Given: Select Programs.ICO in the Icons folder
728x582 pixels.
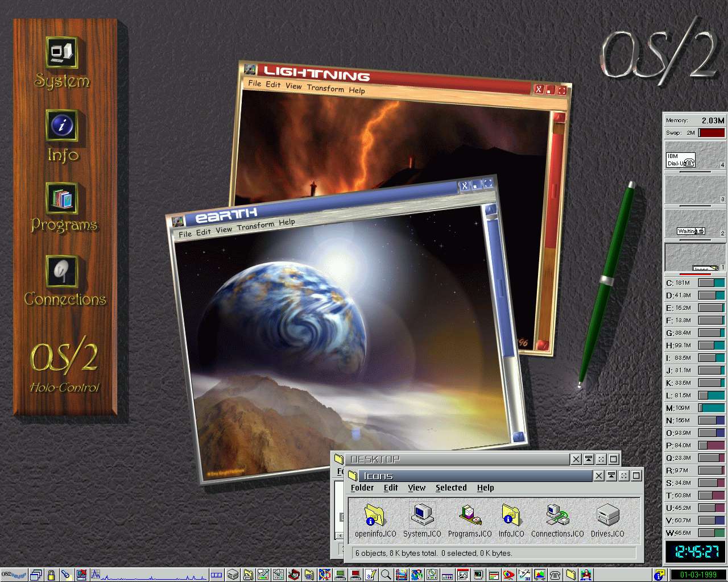Looking at the screenshot, I should click(x=470, y=515).
